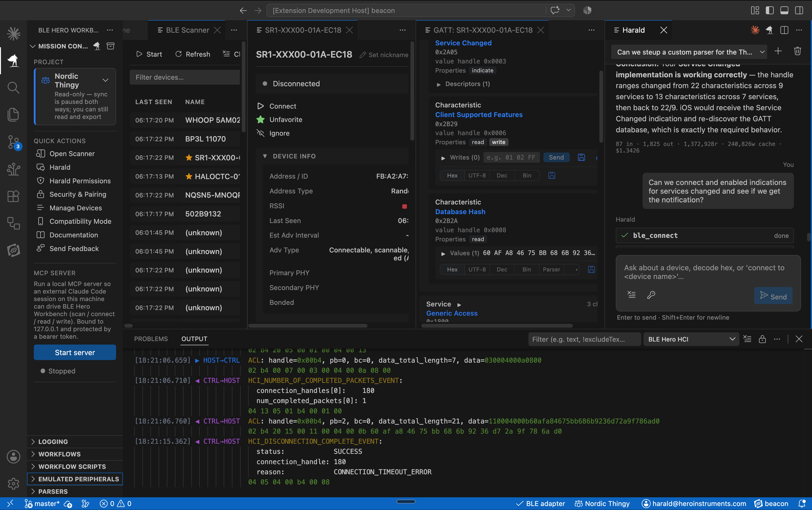
Task: Select Bin format for Client Supported Features
Action: point(527,175)
